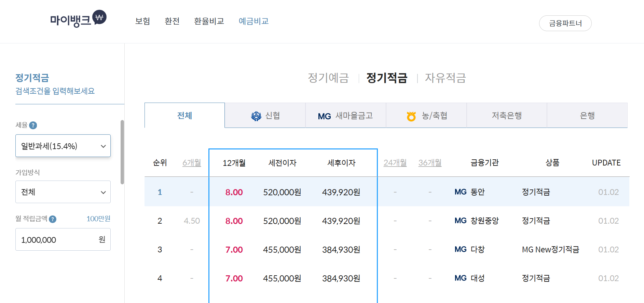Open the 세율 dropdown 일반과세(15.4%)
Viewport: 644px width, 303px height.
(63, 146)
